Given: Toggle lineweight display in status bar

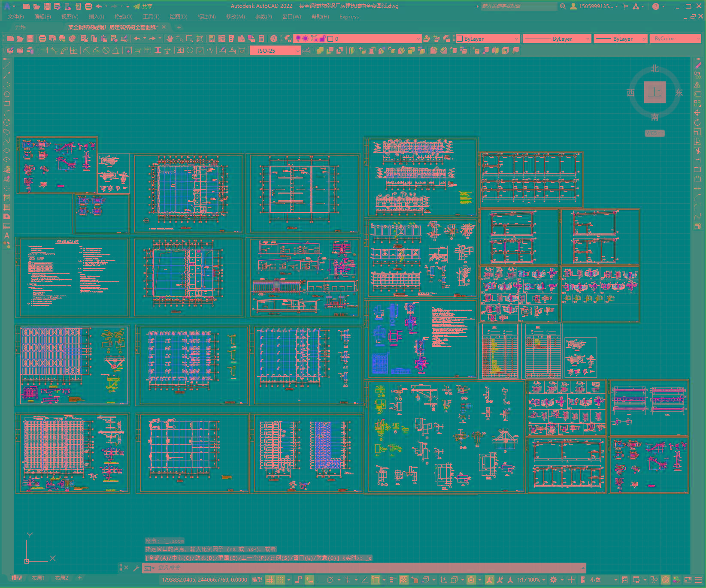Looking at the screenshot, I should tap(393, 580).
